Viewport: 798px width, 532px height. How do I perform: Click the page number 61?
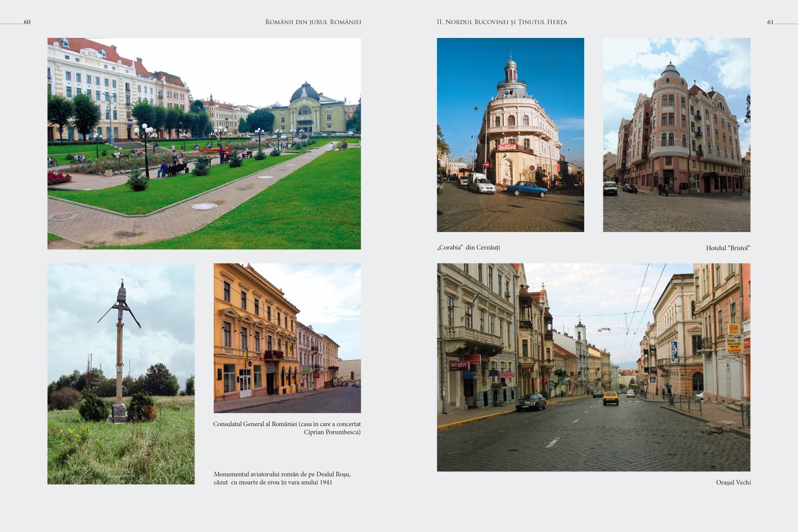(770, 22)
